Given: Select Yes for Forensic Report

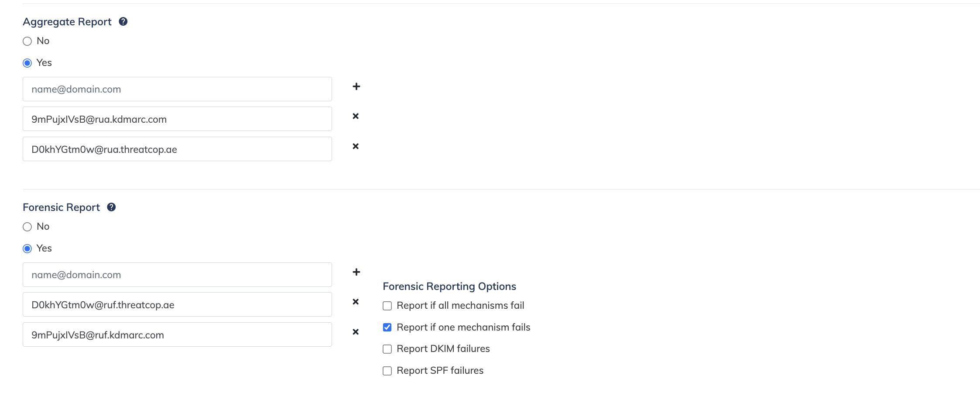Looking at the screenshot, I should (27, 248).
